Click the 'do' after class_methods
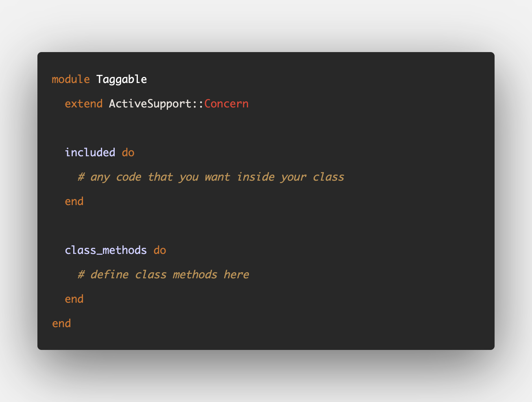This screenshot has width=532, height=402. tap(160, 250)
